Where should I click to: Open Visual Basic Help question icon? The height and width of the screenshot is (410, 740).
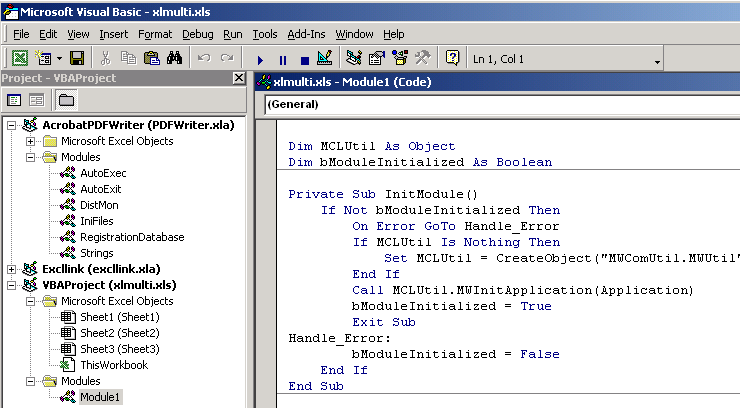point(452,59)
